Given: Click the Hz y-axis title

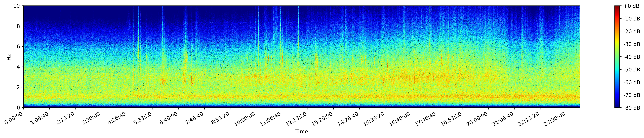Looking at the screenshot, I should tap(9, 57).
